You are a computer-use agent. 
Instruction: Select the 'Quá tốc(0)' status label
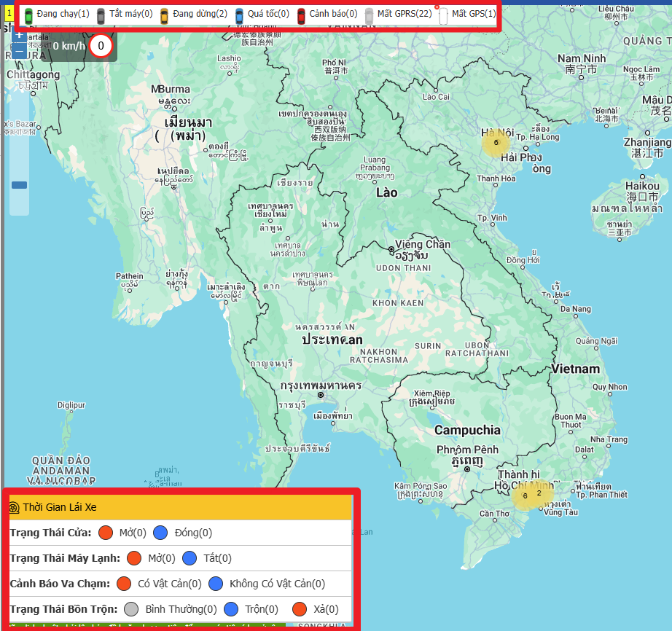tap(268, 14)
